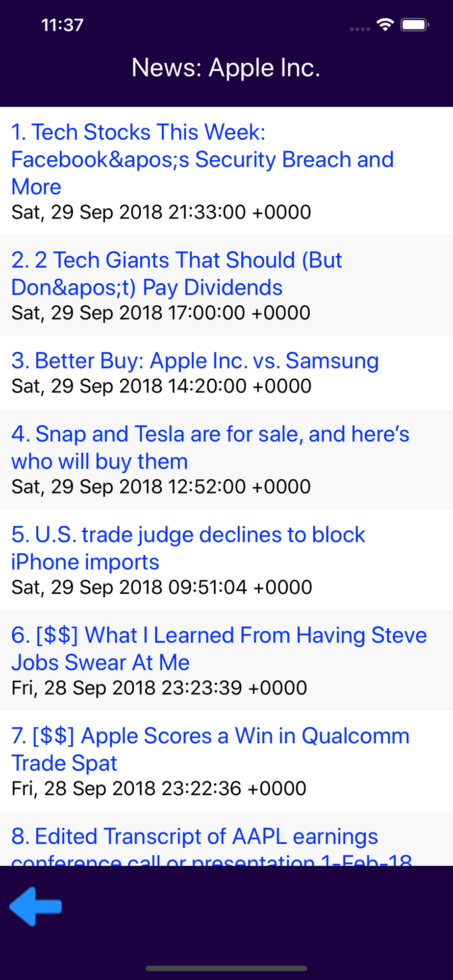Tap the 21:33:00 timestamp of first story
This screenshot has width=453, height=980.
(x=161, y=212)
